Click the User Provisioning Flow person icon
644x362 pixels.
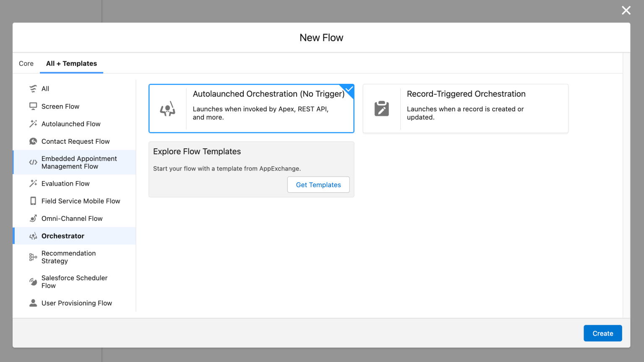pos(33,303)
